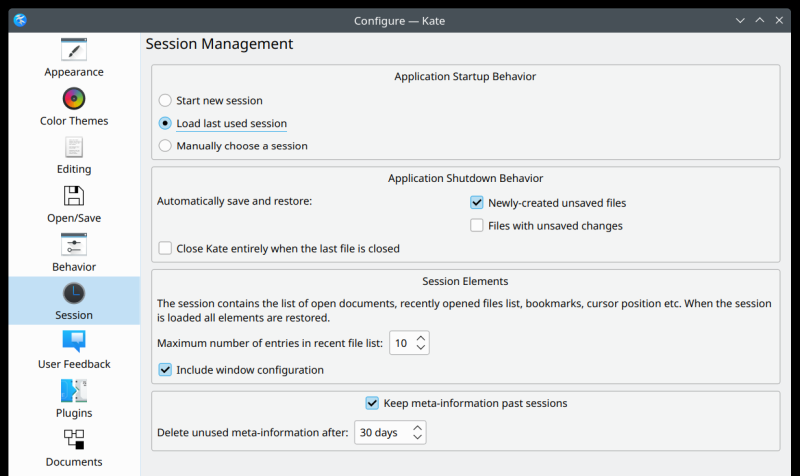Uncheck Include window configuration
The height and width of the screenshot is (476, 800).
click(165, 370)
